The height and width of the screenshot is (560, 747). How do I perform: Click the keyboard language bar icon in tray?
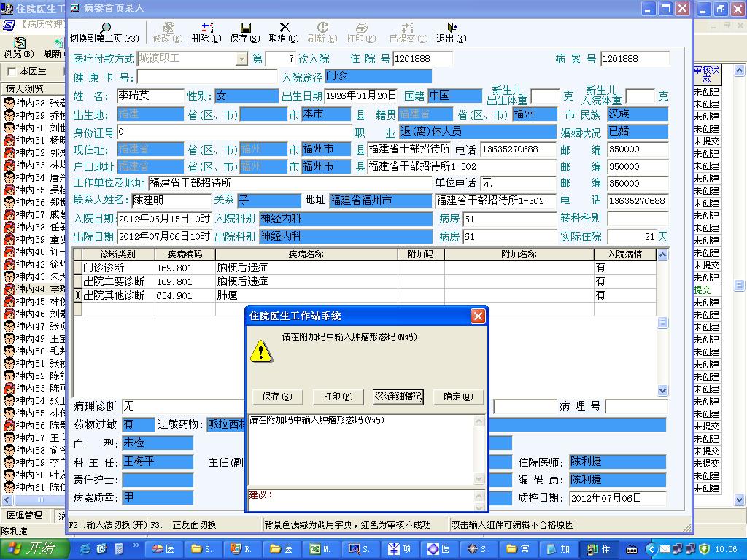[x=632, y=550]
